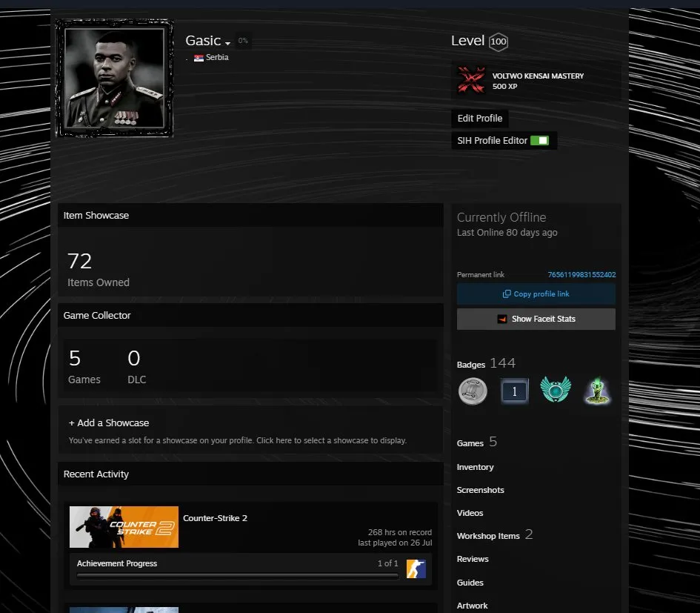Viewport: 700px width, 613px height.
Task: Click the 500 XP badge text
Action: coord(505,87)
